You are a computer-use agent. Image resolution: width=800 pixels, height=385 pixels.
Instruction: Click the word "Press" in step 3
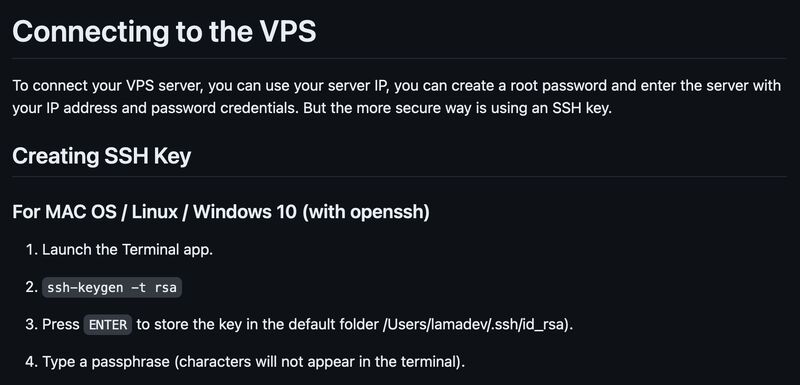point(61,324)
